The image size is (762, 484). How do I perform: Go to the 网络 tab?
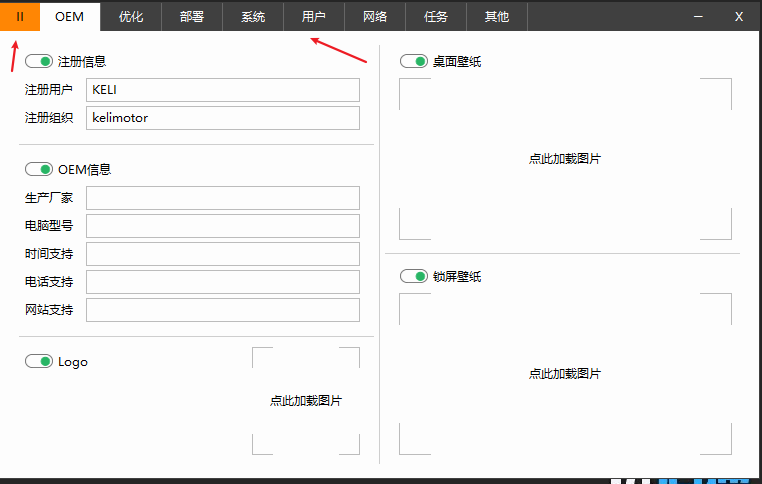[375, 17]
